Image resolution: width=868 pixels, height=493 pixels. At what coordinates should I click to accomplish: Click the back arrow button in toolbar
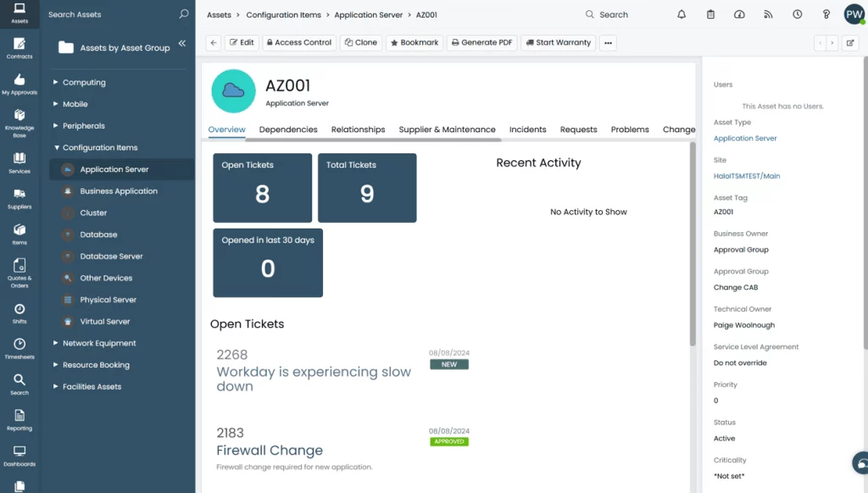pyautogui.click(x=214, y=42)
